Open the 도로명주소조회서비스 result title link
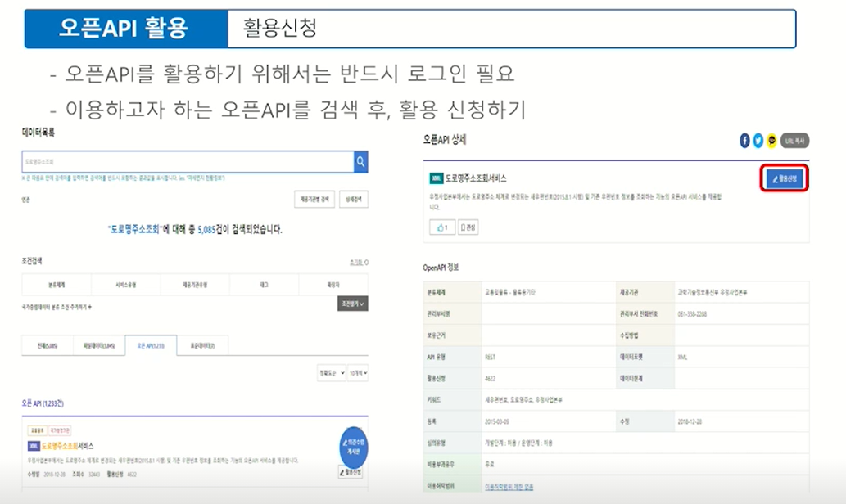 click(x=67, y=446)
